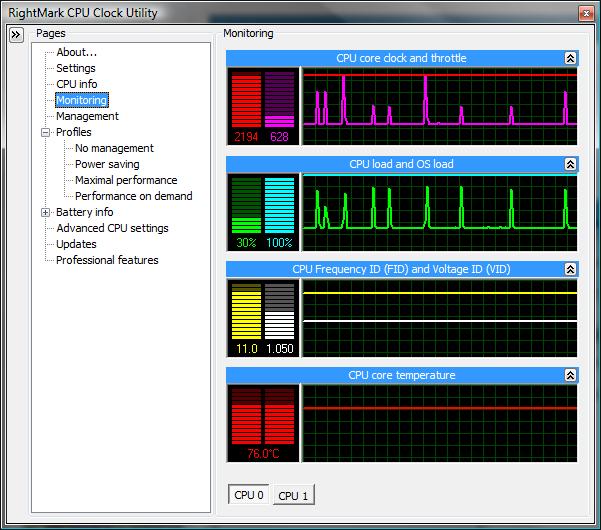Open the Professional features page

(107, 260)
